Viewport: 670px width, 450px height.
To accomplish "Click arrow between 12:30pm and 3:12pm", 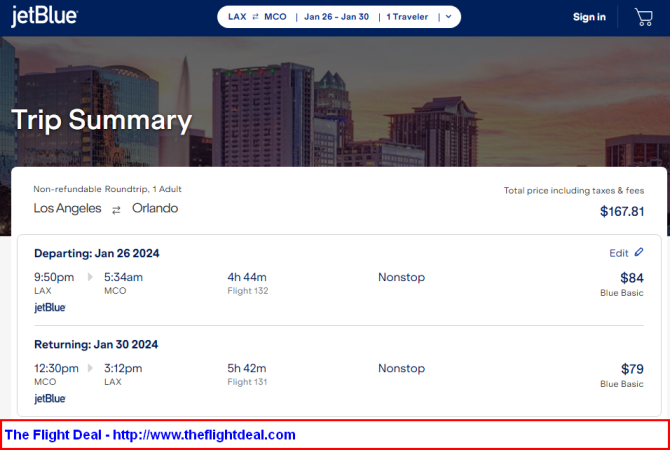I will click(90, 368).
